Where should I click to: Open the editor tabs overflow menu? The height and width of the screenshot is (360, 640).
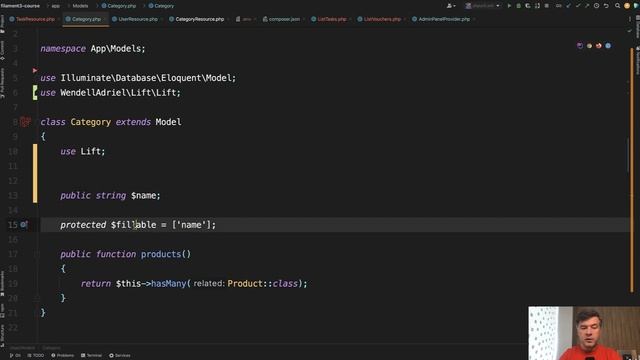point(629,19)
